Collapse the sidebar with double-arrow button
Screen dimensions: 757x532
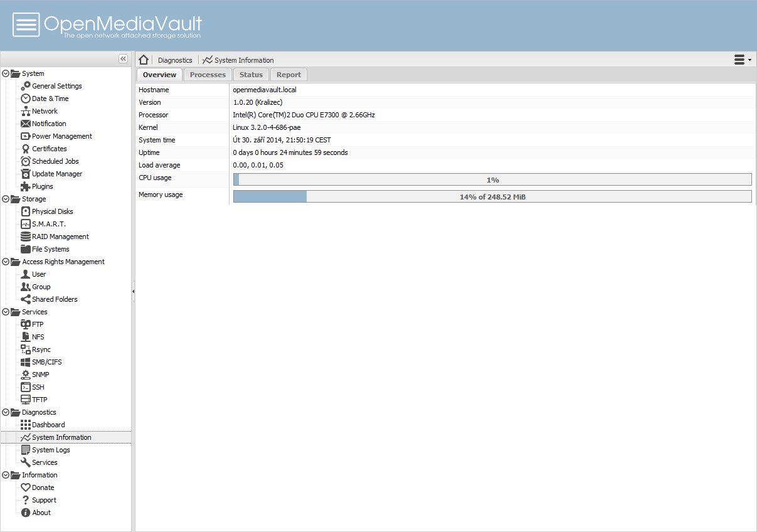[123, 58]
